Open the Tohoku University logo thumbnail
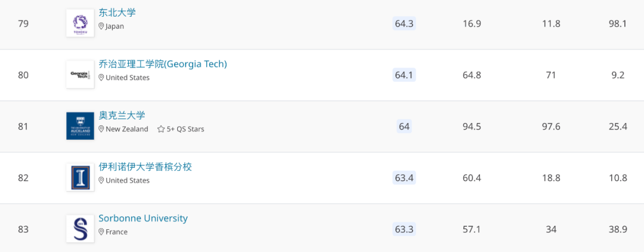This screenshot has width=644, height=252. coord(80,23)
